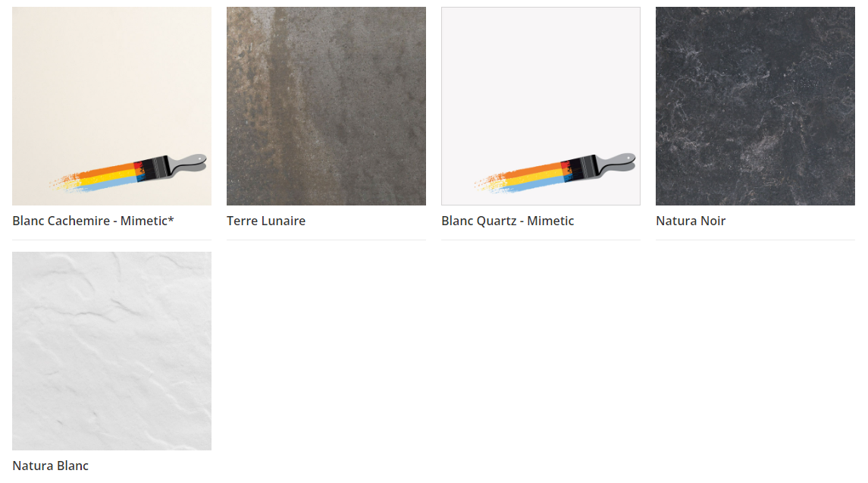This screenshot has height=483, width=868.
Task: Follow the Terre Lunaire text link
Action: tap(266, 221)
